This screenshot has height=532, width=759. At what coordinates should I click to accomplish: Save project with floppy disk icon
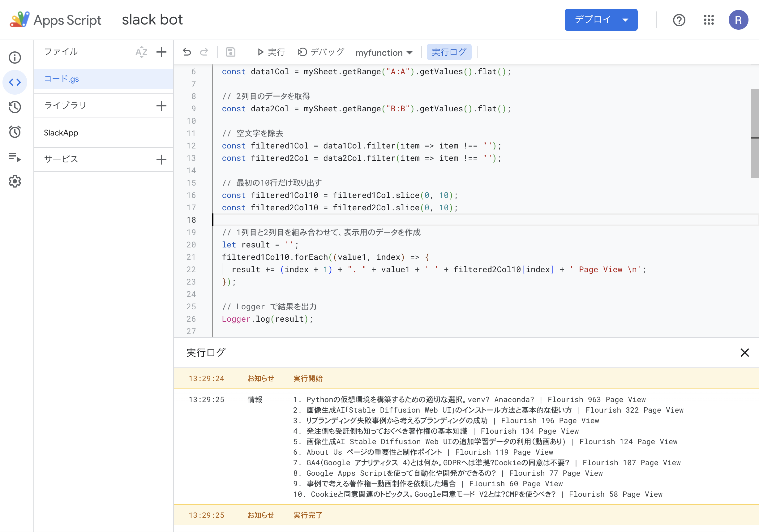tap(230, 52)
